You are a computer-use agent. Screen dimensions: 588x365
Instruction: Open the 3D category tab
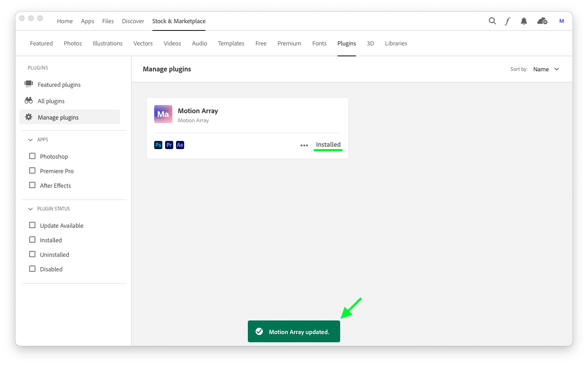click(371, 43)
